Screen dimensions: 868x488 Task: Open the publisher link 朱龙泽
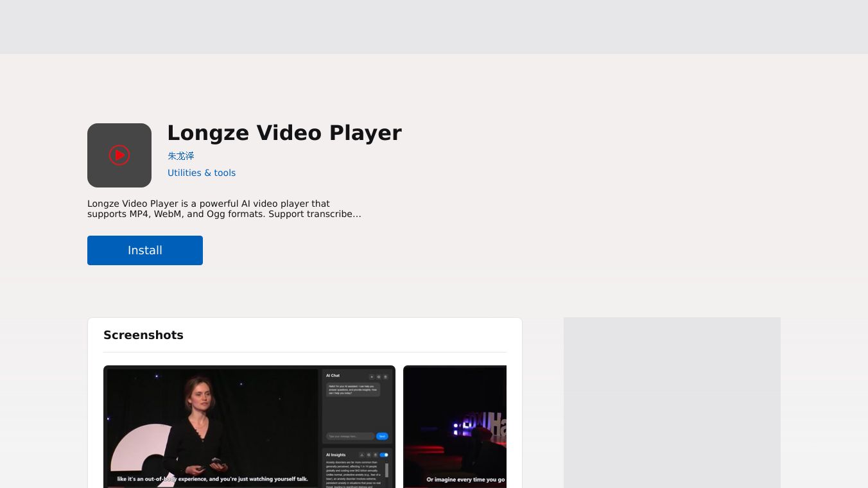181,156
